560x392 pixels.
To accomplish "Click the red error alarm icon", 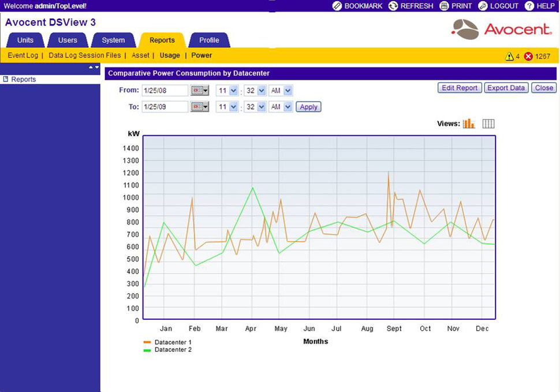I will pyautogui.click(x=528, y=57).
